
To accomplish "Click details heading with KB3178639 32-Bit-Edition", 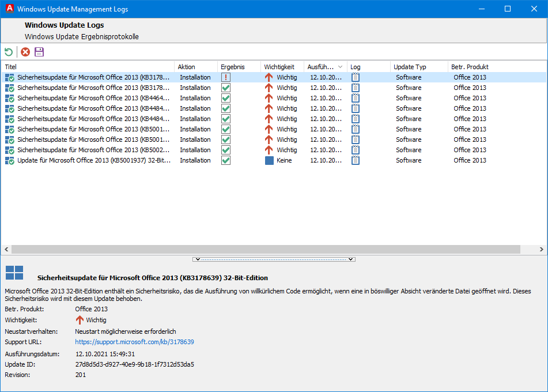I will point(152,278).
